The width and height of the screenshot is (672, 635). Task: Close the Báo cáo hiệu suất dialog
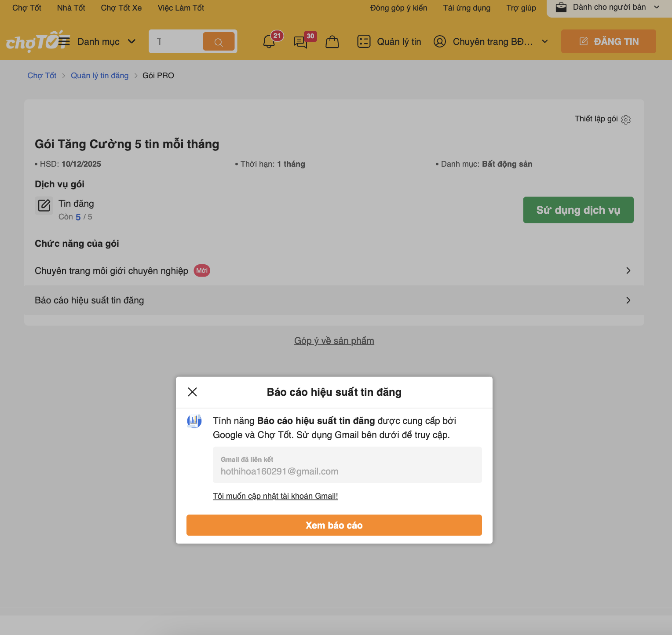pyautogui.click(x=192, y=392)
